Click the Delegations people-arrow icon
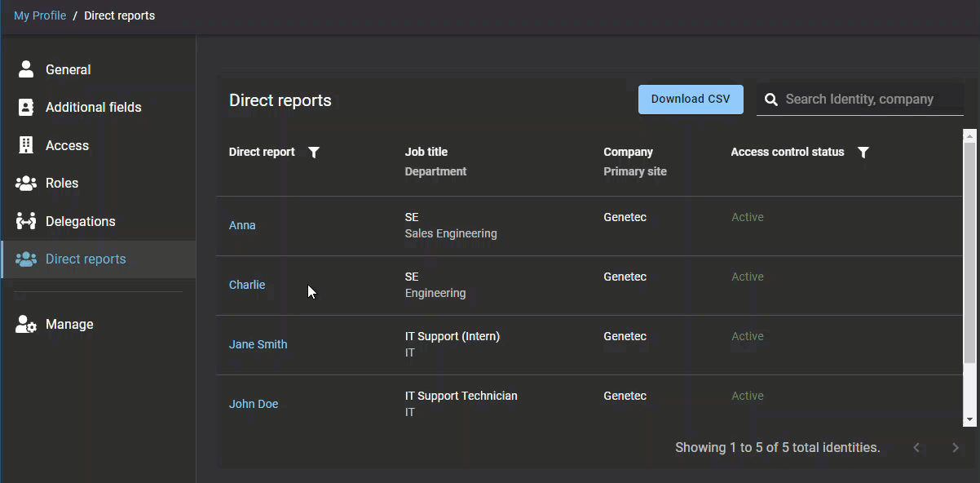This screenshot has width=980, height=483. point(26,221)
